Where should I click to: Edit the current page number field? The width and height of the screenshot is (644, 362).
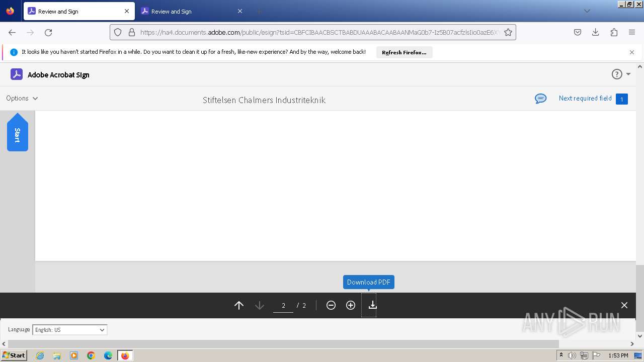pos(283,305)
